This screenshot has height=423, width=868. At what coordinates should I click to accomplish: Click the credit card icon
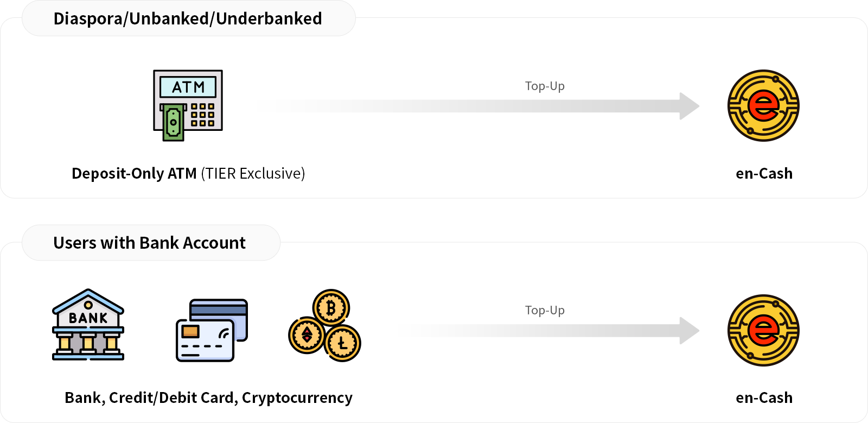tap(212, 330)
